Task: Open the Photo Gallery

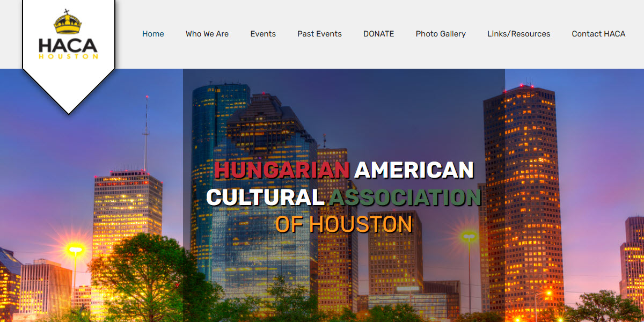Action: pos(441,33)
